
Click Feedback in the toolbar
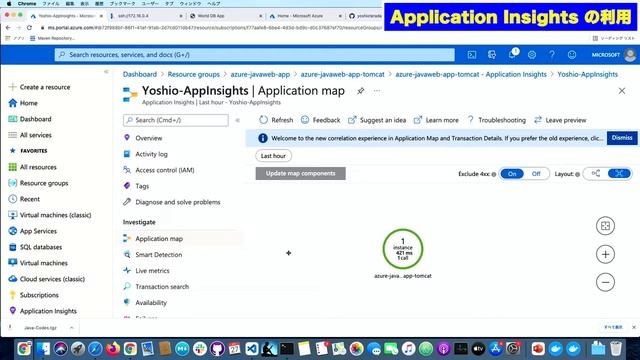point(320,120)
